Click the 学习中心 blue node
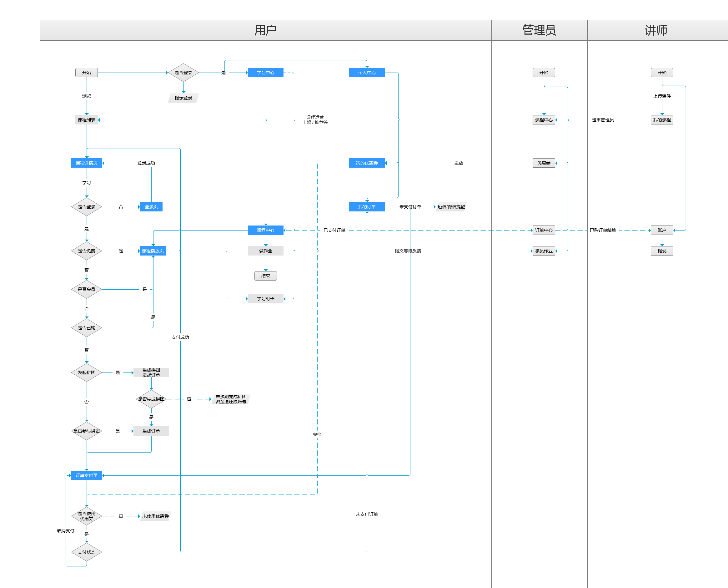The height and width of the screenshot is (588, 728). [x=265, y=73]
